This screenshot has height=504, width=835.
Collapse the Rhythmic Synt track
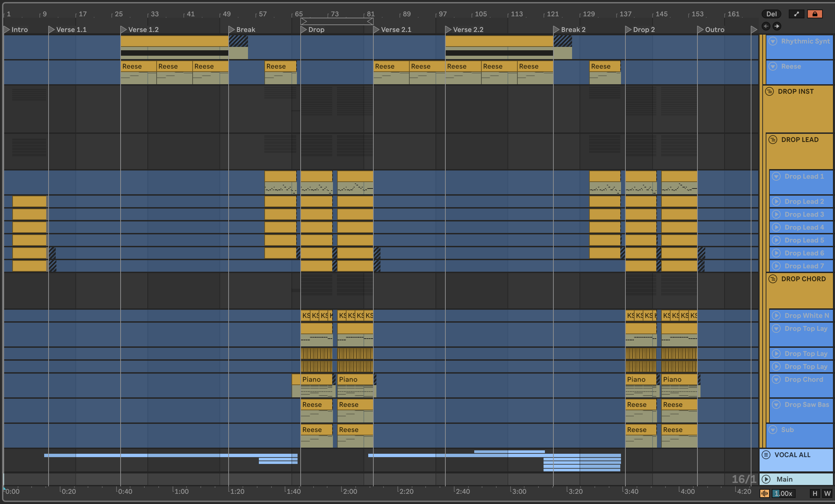pos(772,41)
